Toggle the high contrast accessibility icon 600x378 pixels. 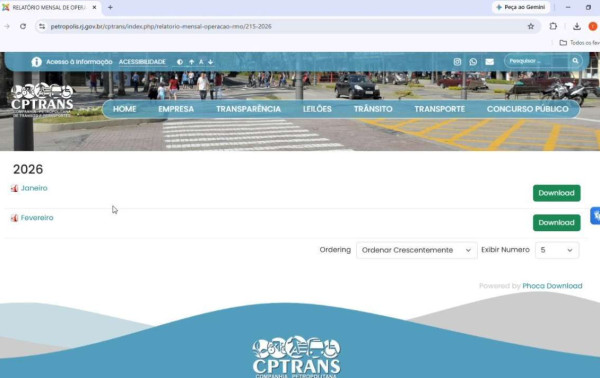tap(180, 62)
